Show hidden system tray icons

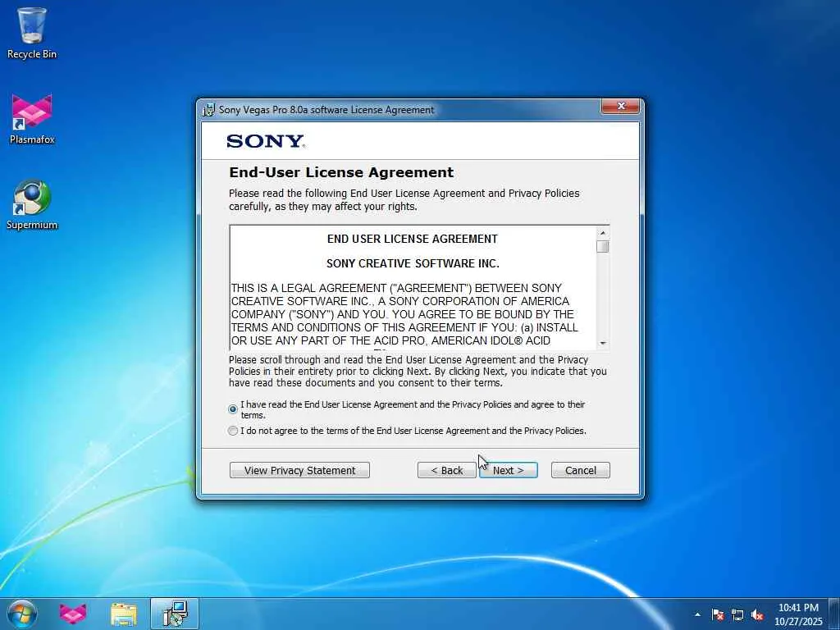(697, 614)
